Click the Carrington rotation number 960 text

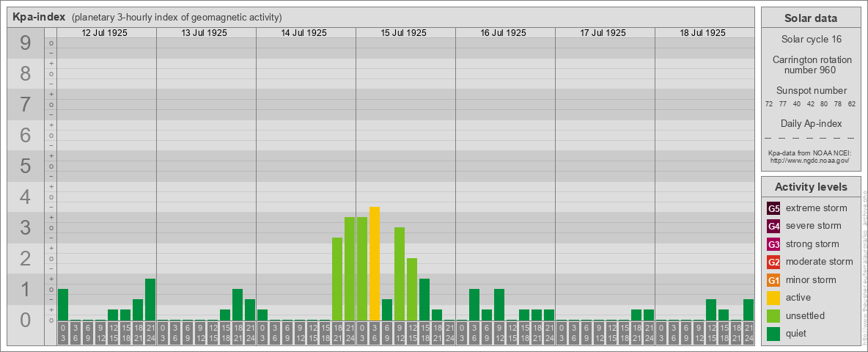pyautogui.click(x=811, y=65)
